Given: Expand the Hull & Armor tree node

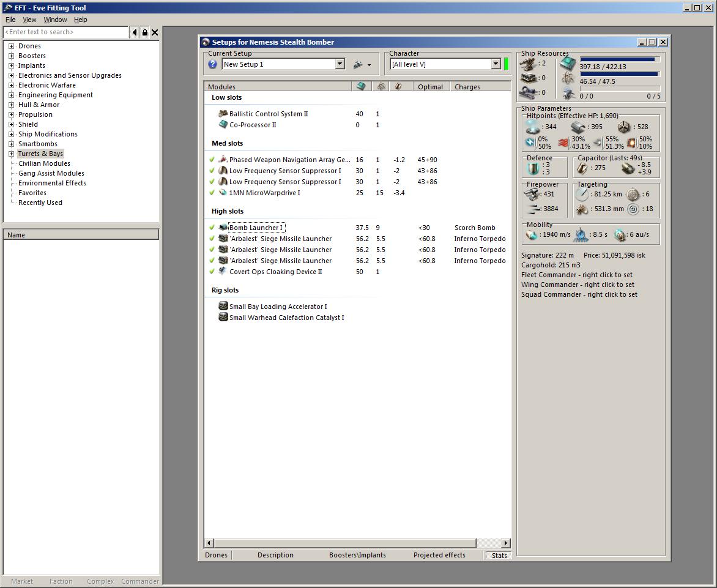Looking at the screenshot, I should [x=12, y=105].
